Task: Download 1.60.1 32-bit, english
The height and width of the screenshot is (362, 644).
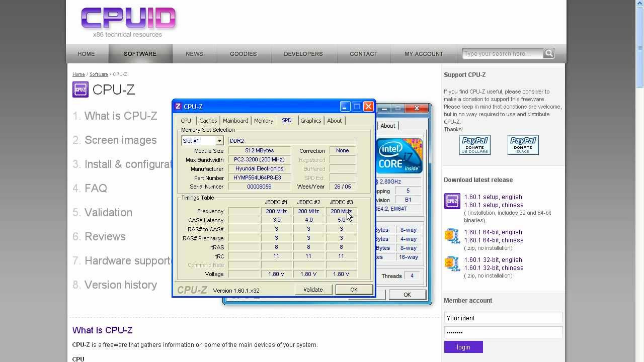Action: click(x=493, y=260)
